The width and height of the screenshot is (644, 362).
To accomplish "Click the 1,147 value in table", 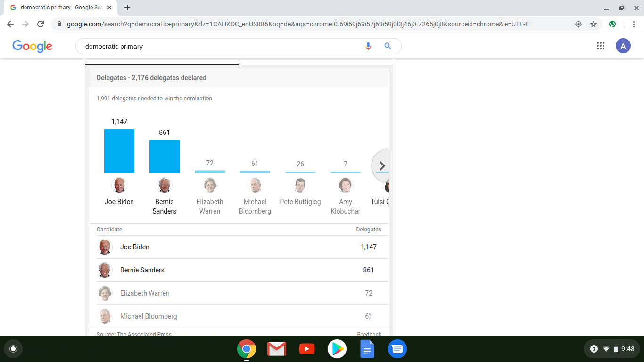I will [369, 247].
